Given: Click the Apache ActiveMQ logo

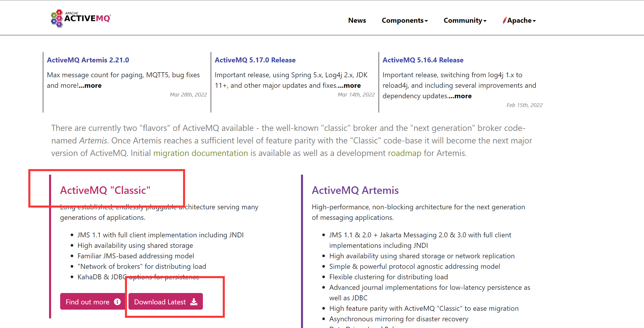Looking at the screenshot, I should (81, 18).
